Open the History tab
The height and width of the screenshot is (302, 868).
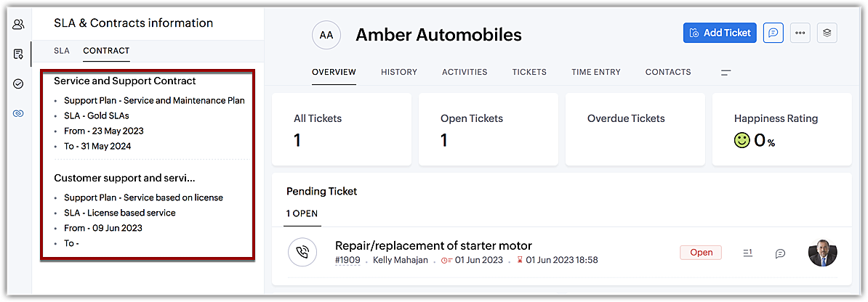pyautogui.click(x=399, y=72)
